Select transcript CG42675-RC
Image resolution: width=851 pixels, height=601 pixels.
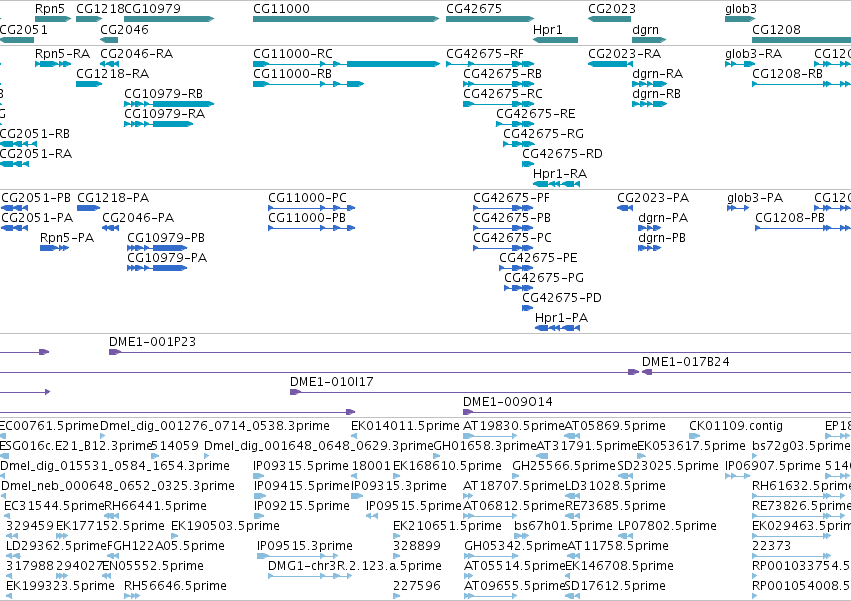click(x=498, y=104)
